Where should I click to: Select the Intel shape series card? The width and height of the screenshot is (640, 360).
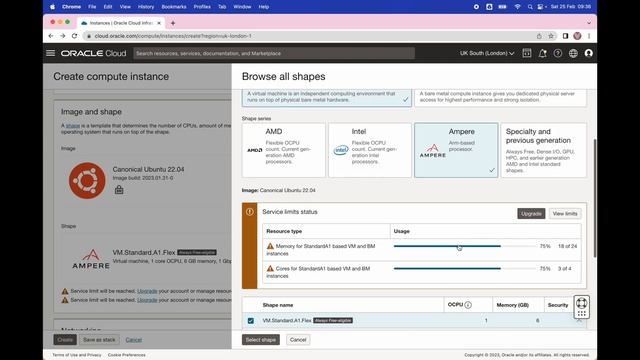click(370, 150)
